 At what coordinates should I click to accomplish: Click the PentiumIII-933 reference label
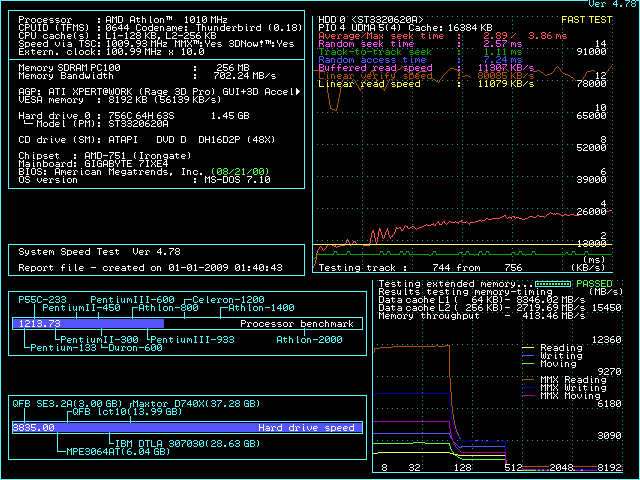(x=192, y=340)
